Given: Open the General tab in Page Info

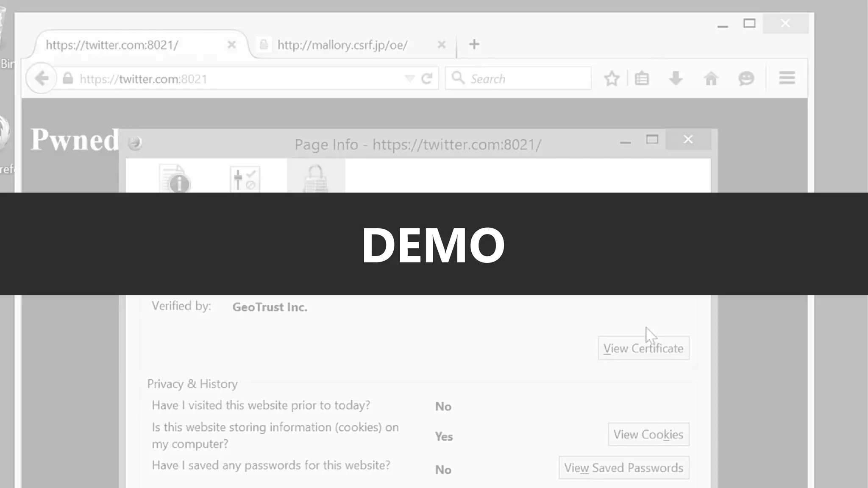Looking at the screenshot, I should 175,178.
